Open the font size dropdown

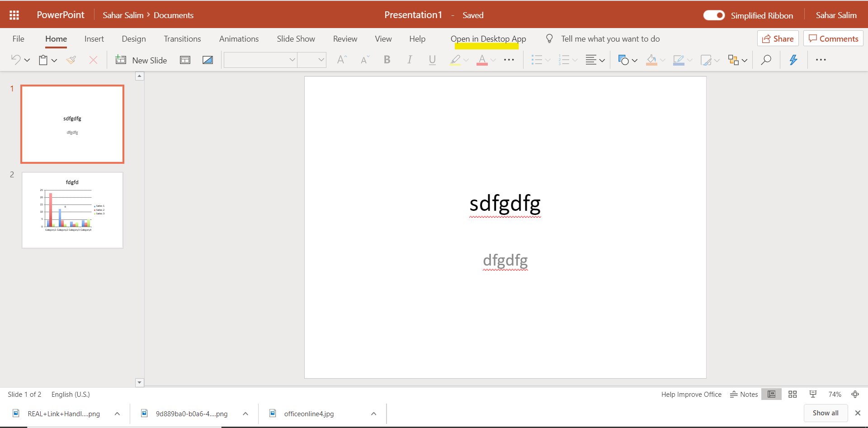(321, 60)
